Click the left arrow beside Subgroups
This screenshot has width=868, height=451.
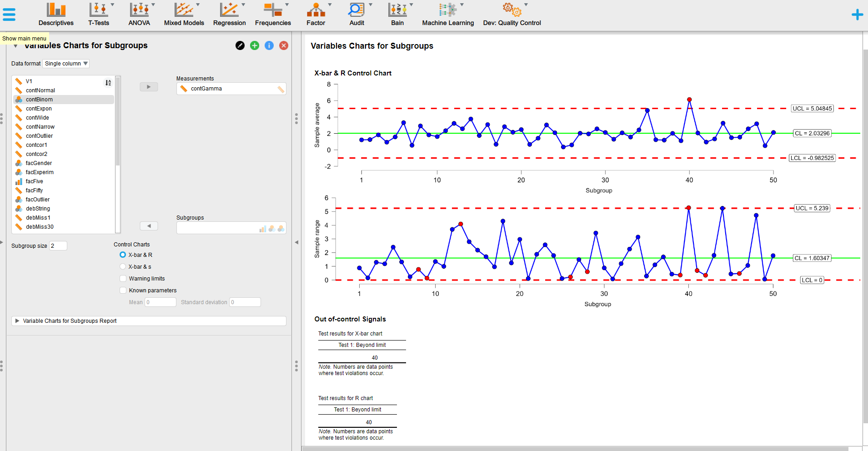(x=149, y=225)
